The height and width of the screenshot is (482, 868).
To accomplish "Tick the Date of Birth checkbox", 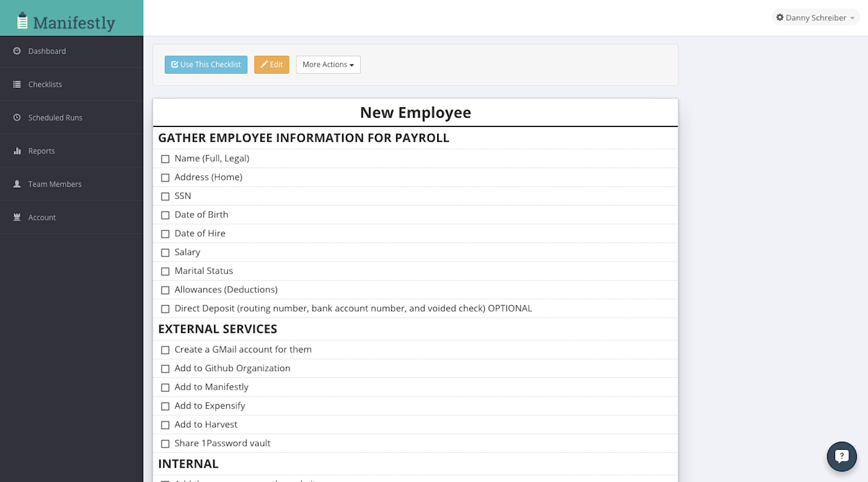I will 165,215.
